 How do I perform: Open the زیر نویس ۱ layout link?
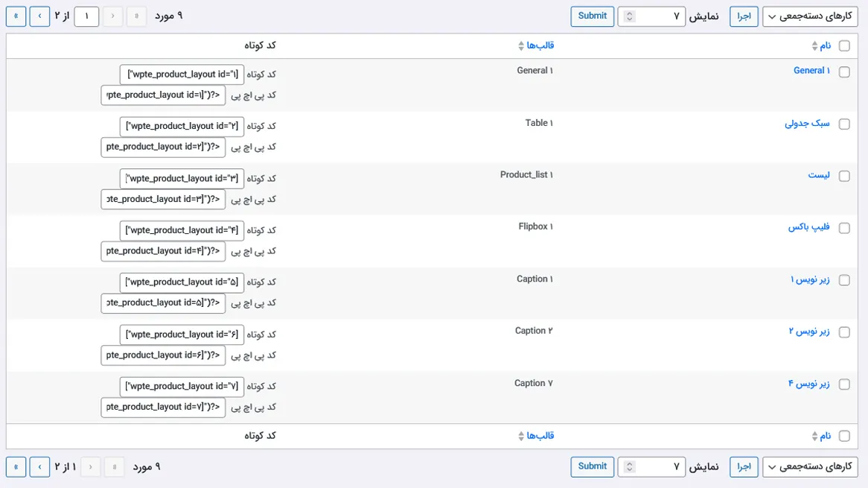click(810, 279)
